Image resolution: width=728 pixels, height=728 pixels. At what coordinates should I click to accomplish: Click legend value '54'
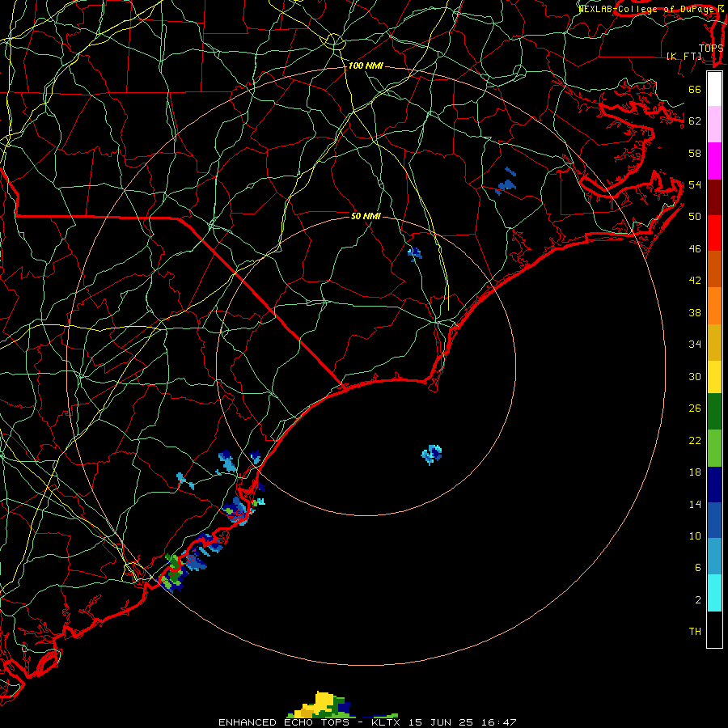695,184
